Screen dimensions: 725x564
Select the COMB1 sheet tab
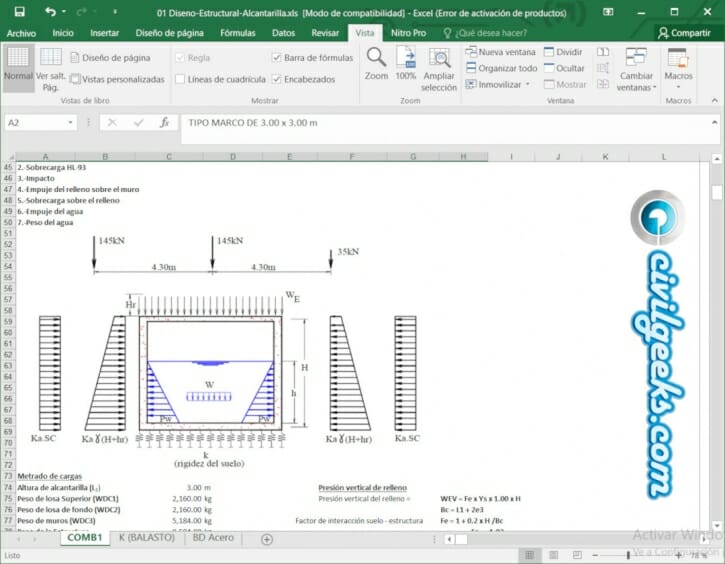click(85, 538)
